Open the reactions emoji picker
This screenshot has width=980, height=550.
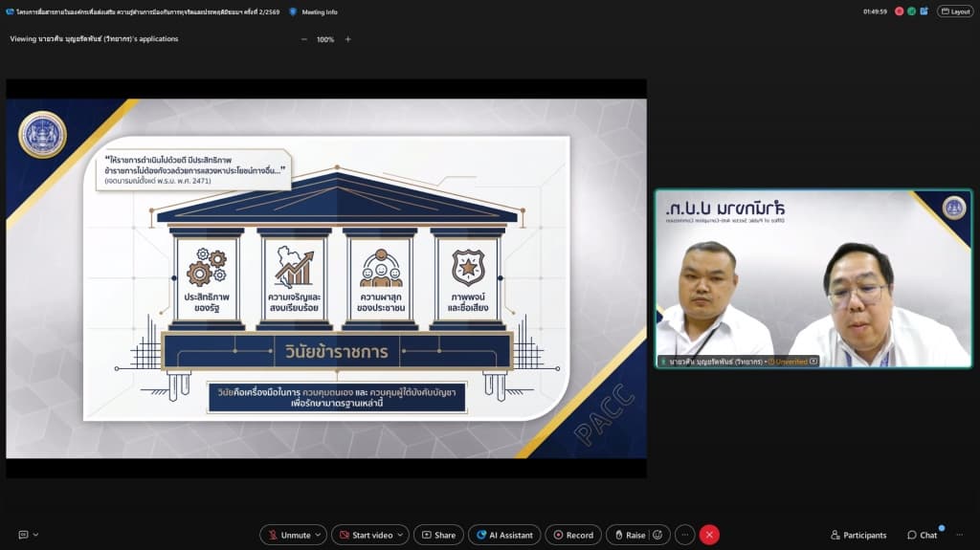coord(658,535)
